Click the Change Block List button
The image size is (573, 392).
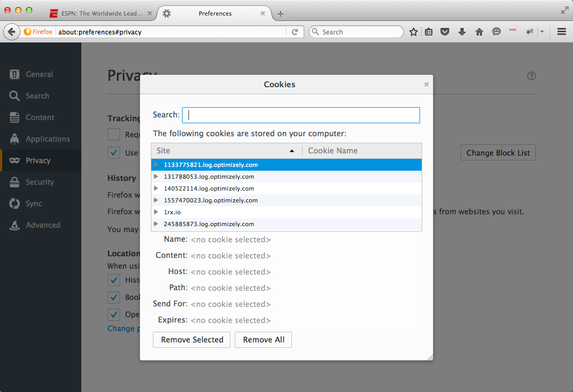point(498,153)
